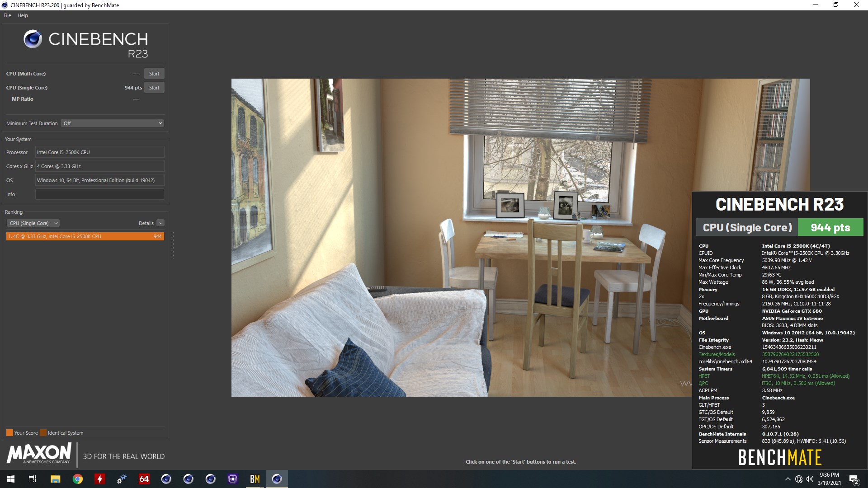This screenshot has height=488, width=868.
Task: Select the i5-2500K ranking entry
Action: [85, 236]
